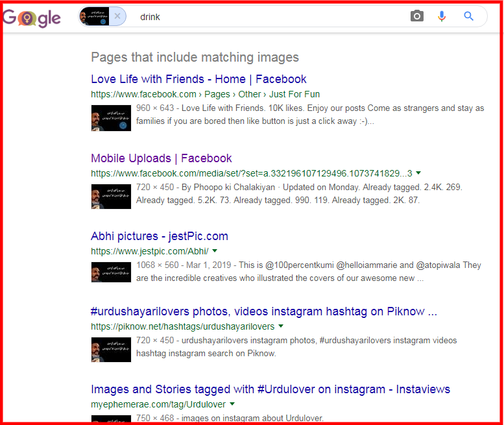Open search by image camera icon

point(417,16)
